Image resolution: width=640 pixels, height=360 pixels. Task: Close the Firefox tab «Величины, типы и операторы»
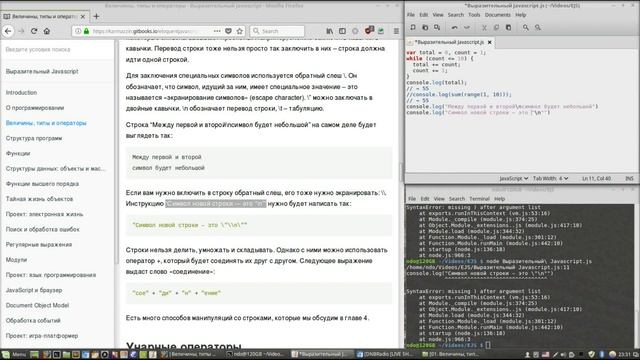pyautogui.click(x=83, y=16)
